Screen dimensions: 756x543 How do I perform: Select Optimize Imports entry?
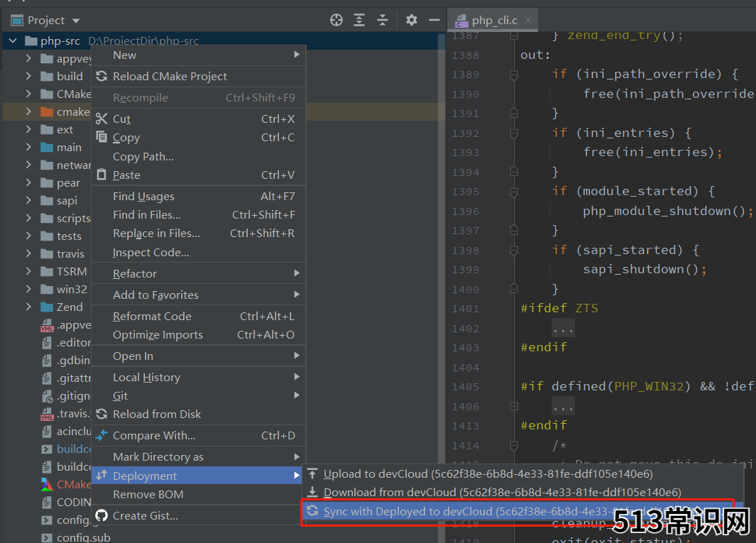[x=199, y=335]
